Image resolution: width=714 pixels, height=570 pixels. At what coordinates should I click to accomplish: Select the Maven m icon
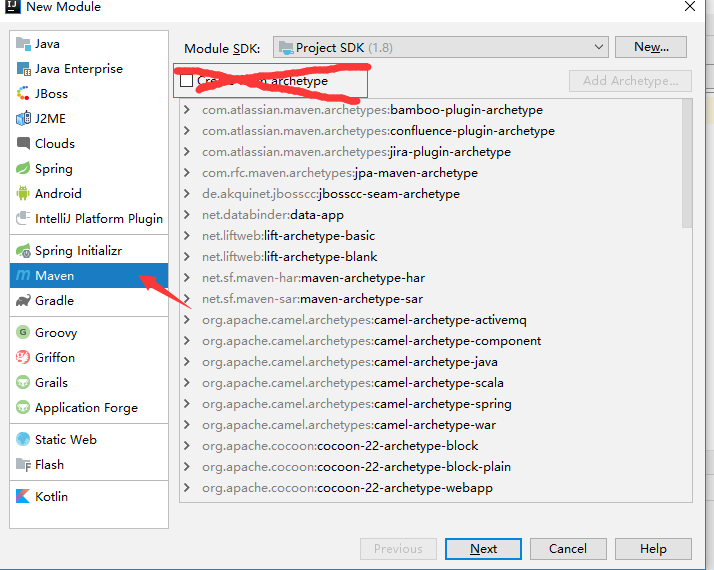coord(23,275)
